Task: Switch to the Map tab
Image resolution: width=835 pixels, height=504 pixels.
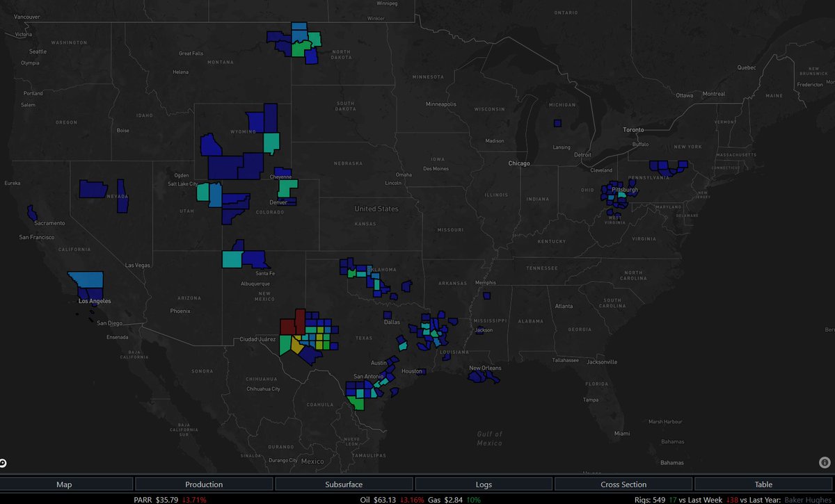Action: (x=64, y=485)
